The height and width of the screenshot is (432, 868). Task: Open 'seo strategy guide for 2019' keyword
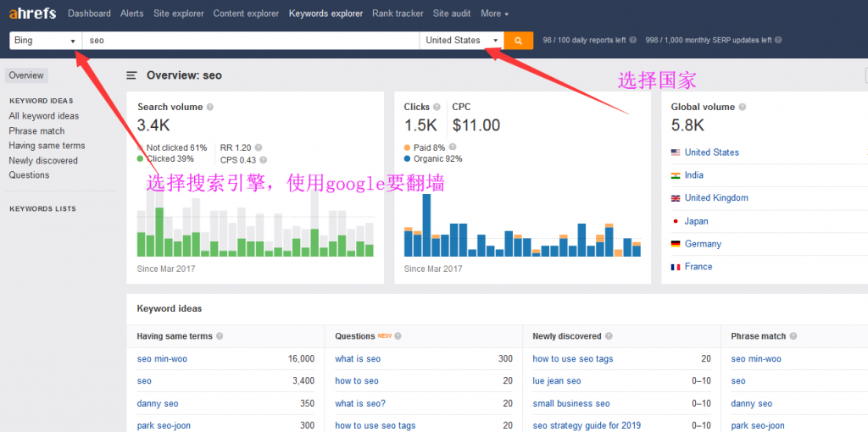(x=587, y=426)
